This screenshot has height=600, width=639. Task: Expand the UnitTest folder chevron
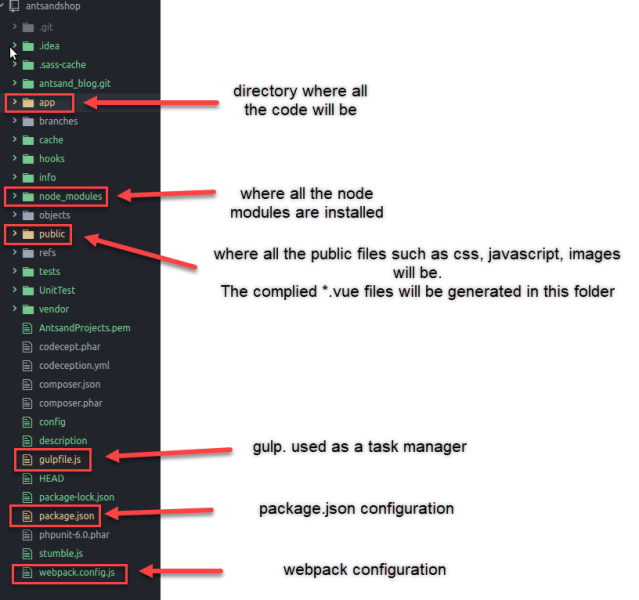(x=15, y=289)
